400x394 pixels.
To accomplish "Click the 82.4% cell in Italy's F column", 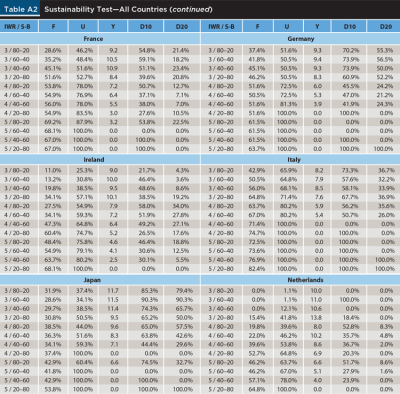I will pyautogui.click(x=257, y=269).
